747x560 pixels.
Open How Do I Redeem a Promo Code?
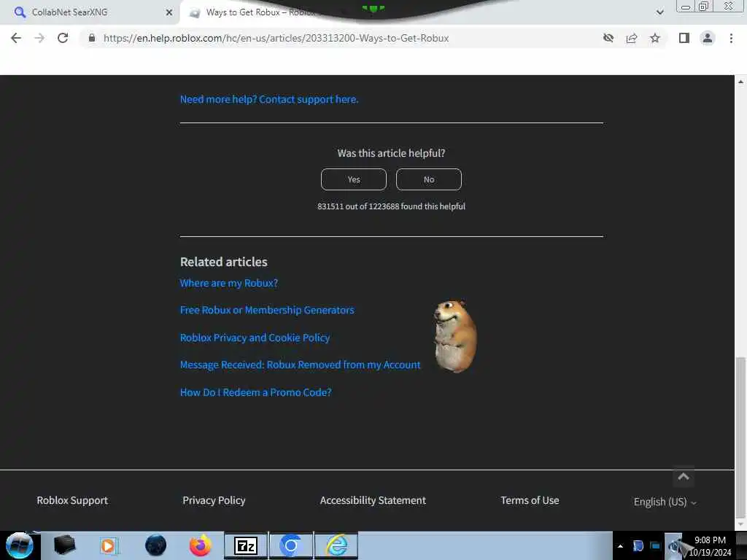pyautogui.click(x=256, y=392)
